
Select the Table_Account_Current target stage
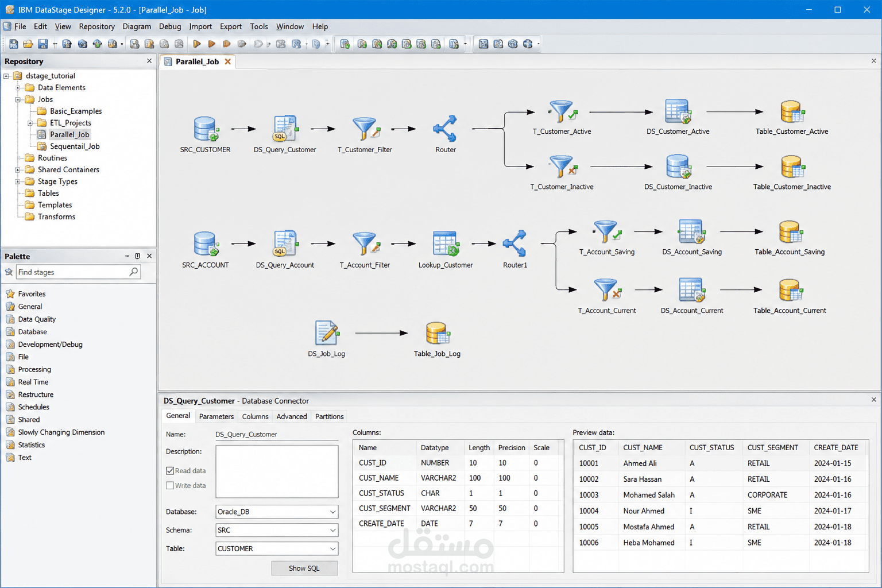(791, 290)
